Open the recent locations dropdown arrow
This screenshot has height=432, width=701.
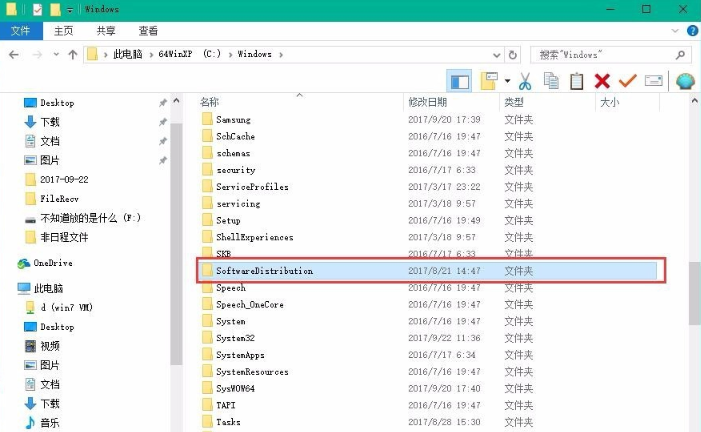(54, 55)
